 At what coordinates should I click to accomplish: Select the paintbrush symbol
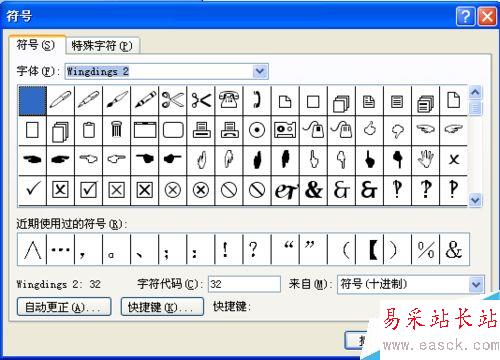point(117,101)
